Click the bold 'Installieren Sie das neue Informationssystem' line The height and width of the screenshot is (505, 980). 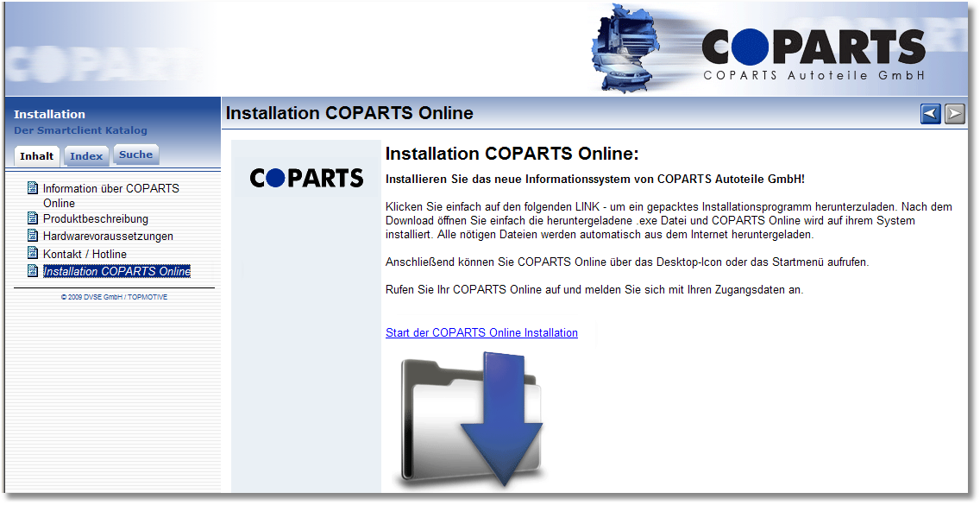point(595,180)
